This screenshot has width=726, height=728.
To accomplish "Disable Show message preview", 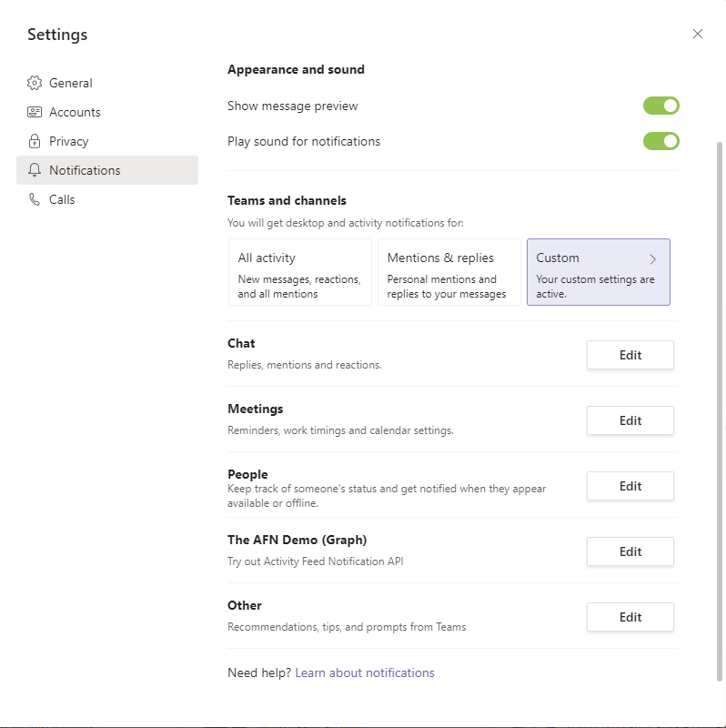I will click(x=660, y=106).
